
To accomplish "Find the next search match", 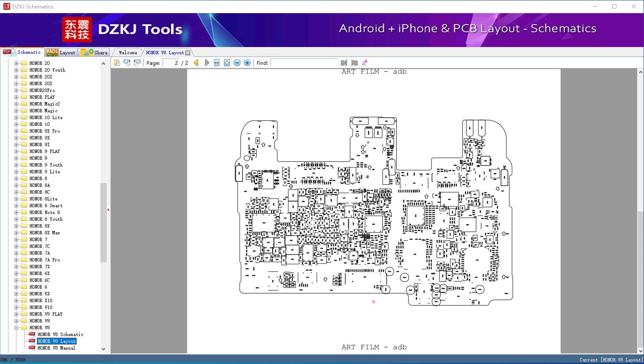I will tap(354, 63).
